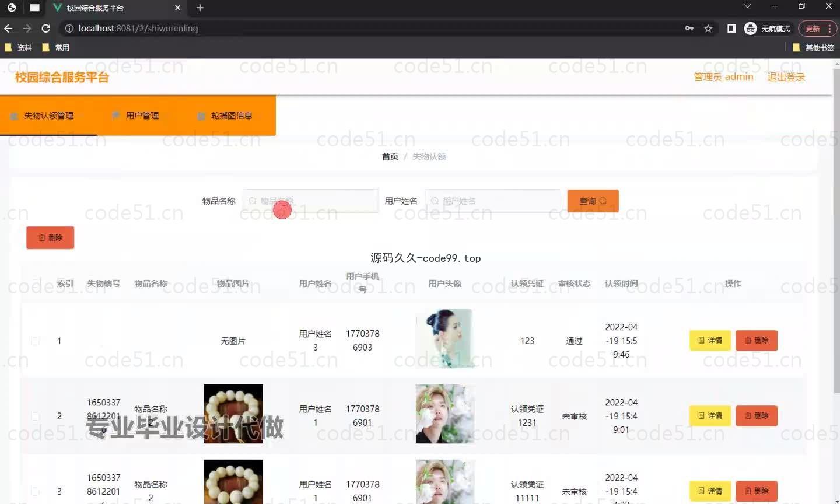Image resolution: width=840 pixels, height=504 pixels.
Task: Click the bracelet item image in row 3
Action: [x=233, y=482]
